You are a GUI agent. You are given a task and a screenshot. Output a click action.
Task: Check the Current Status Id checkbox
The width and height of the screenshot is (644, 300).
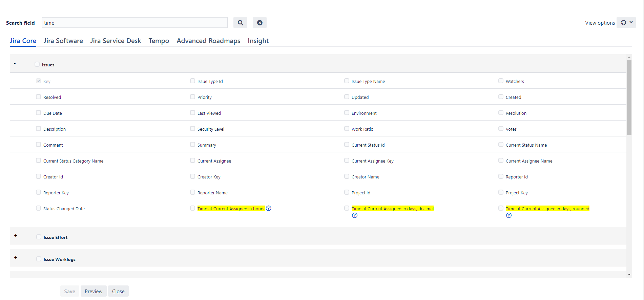[x=347, y=144]
